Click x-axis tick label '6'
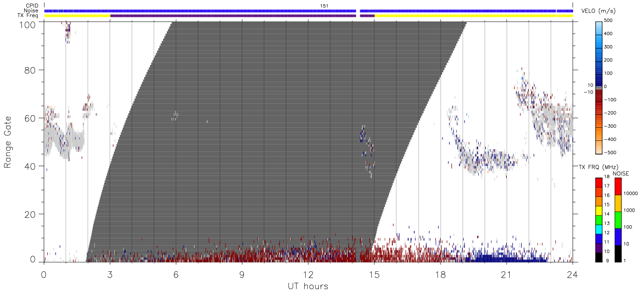This screenshot has height=297, width=644. 176,274
